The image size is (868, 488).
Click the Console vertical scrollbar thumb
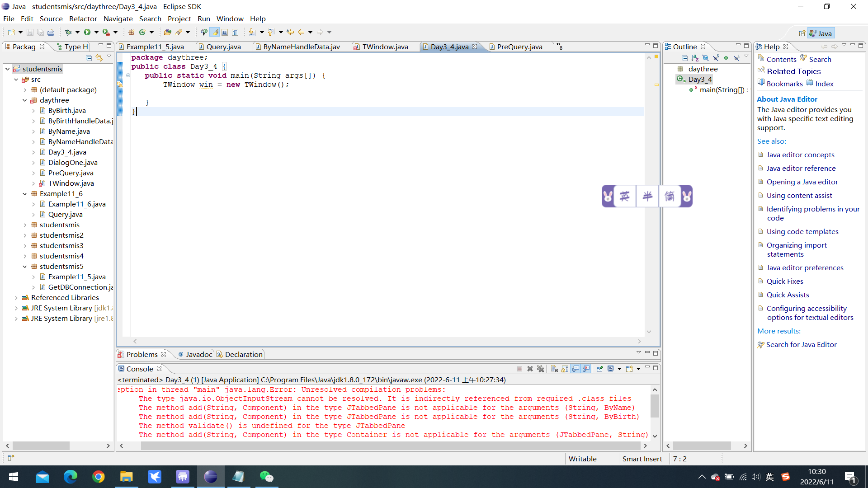tap(655, 406)
